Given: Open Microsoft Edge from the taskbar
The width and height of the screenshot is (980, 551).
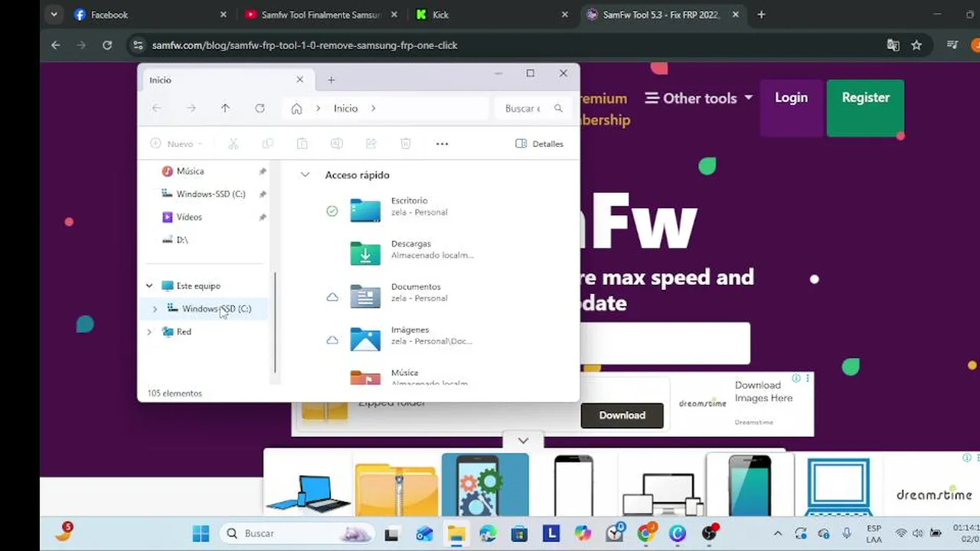Looking at the screenshot, I should coord(488,533).
